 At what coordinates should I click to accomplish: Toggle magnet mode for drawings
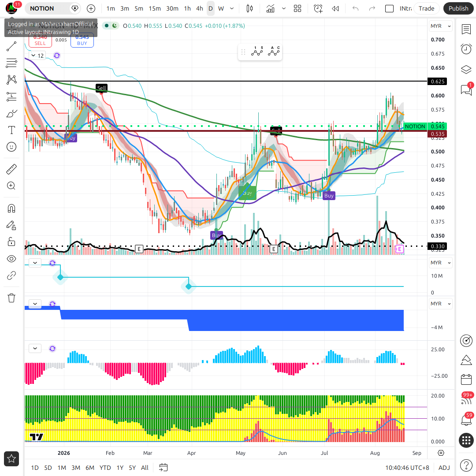(x=11, y=208)
